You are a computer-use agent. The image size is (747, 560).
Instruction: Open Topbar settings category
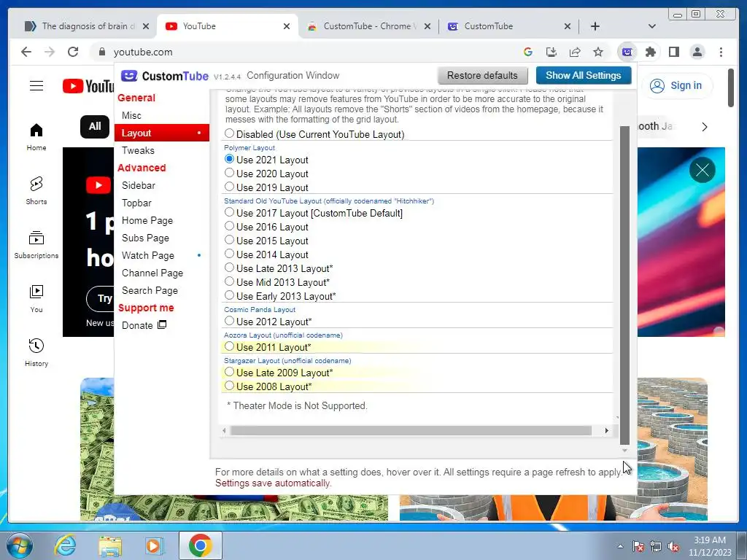click(136, 203)
